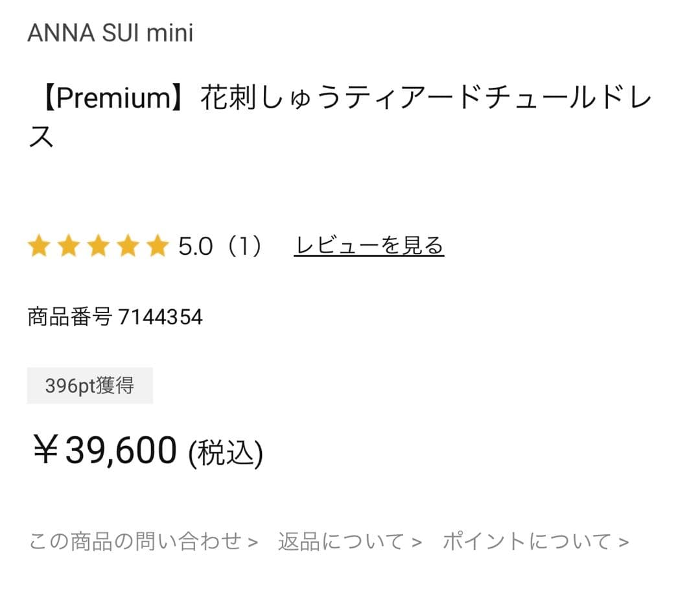Click the 396pt獲得 points badge
Image resolution: width=700 pixels, height=599 pixels.
tap(89, 386)
